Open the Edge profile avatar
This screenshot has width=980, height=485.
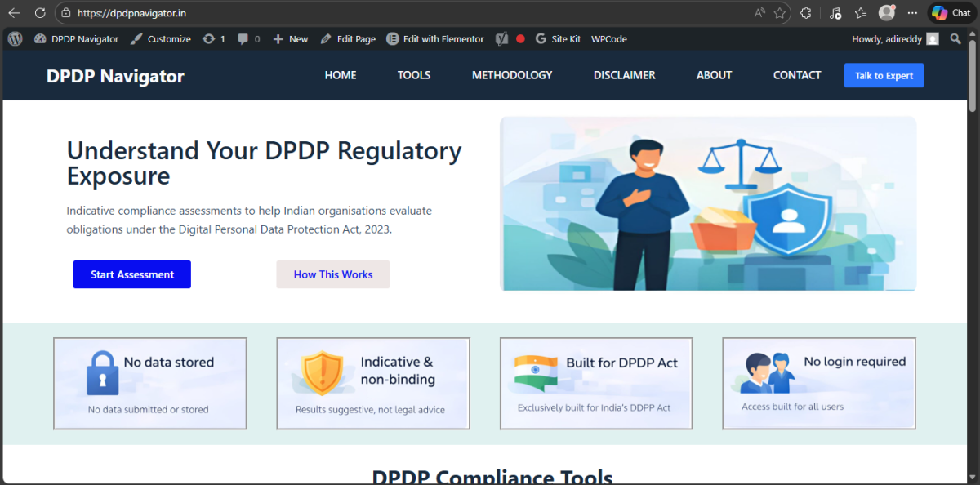[886, 13]
